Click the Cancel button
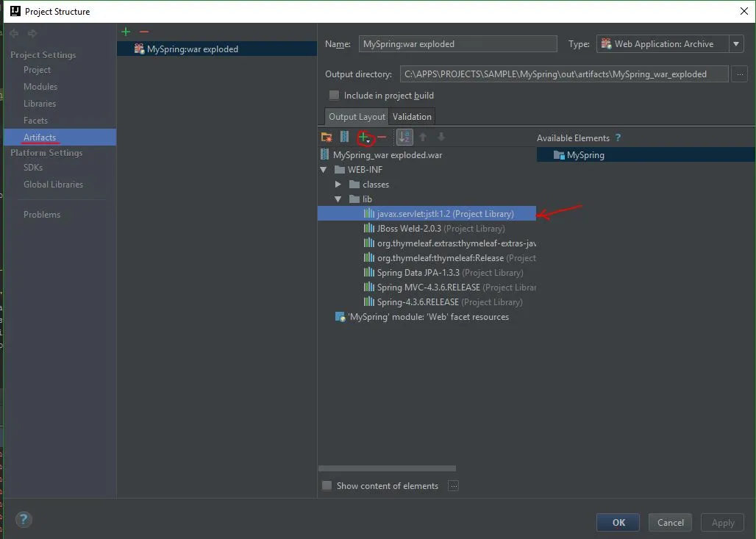This screenshot has height=539, width=756. [x=670, y=523]
